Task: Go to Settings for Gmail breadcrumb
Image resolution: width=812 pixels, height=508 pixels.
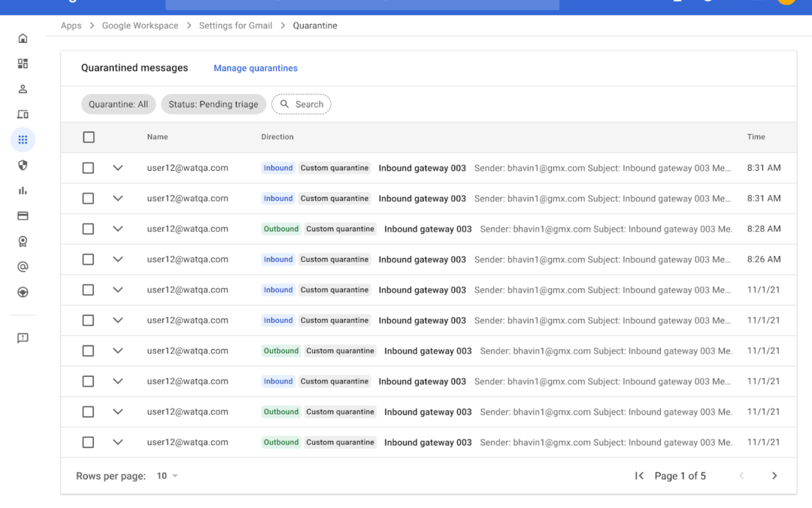Action: point(235,26)
